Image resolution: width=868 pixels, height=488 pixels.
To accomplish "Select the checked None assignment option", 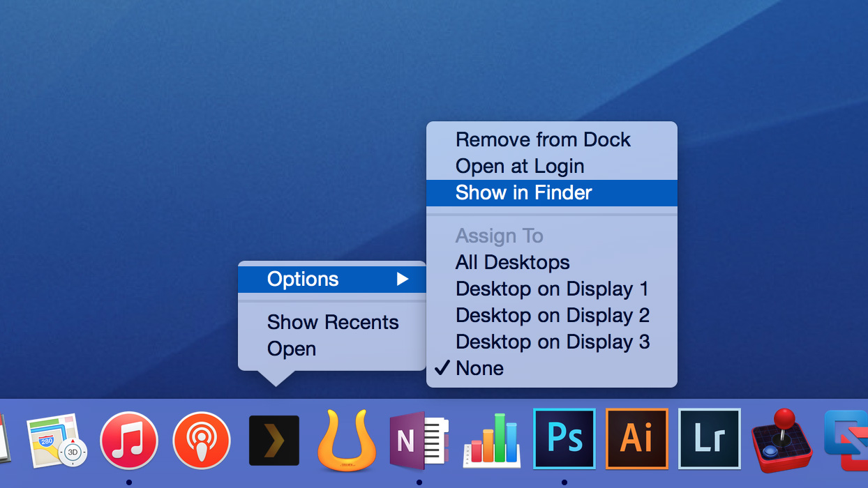I will (x=552, y=368).
